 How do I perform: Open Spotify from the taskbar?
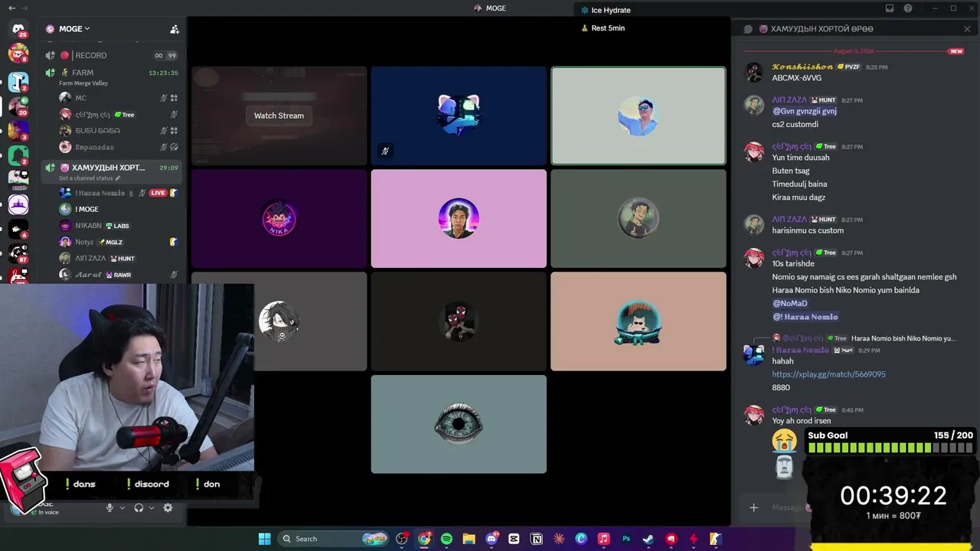tap(446, 539)
